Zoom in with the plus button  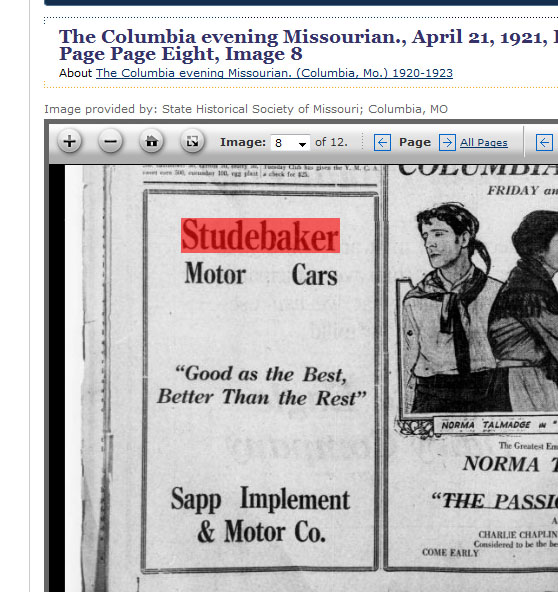69,142
